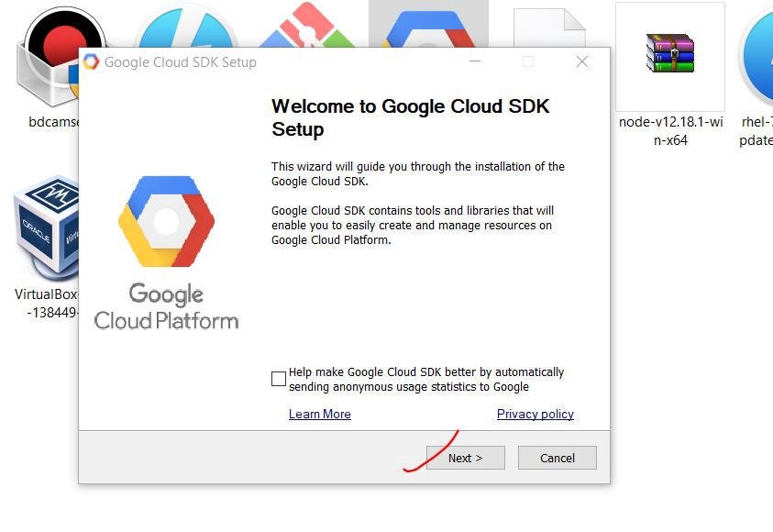Enable anonymous usage statistics checkbox
The height and width of the screenshot is (532, 773).
click(279, 379)
